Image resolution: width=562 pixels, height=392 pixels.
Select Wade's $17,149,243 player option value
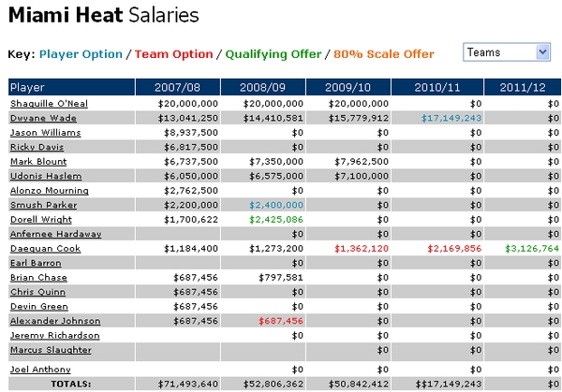[451, 118]
